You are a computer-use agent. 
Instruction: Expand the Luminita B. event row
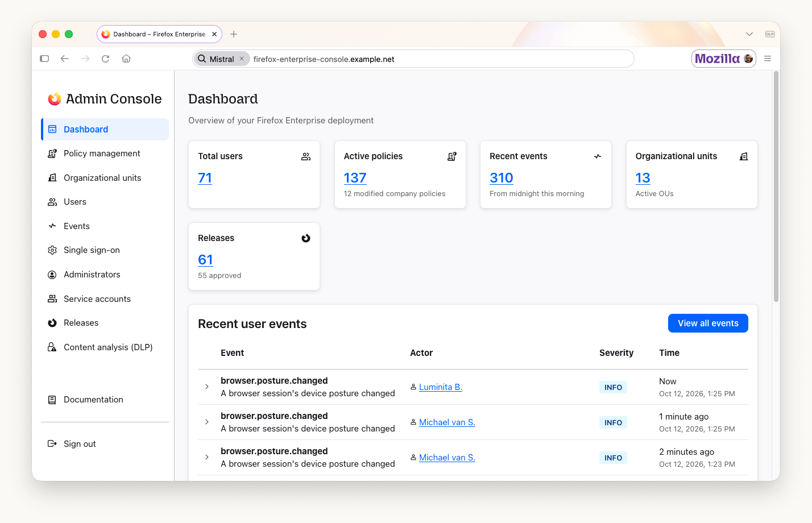[x=207, y=387]
